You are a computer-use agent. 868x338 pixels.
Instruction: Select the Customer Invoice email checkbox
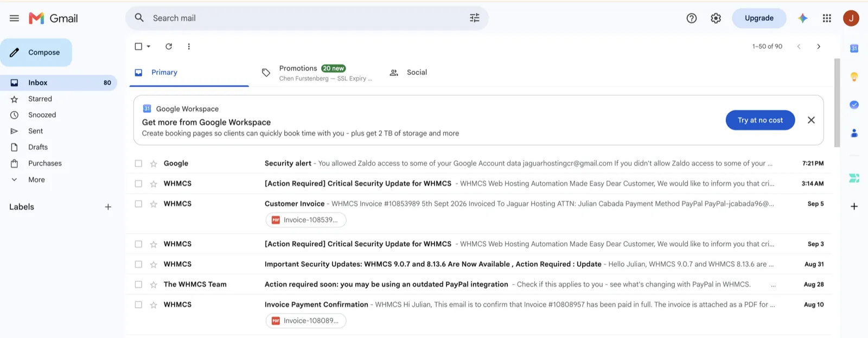point(138,204)
